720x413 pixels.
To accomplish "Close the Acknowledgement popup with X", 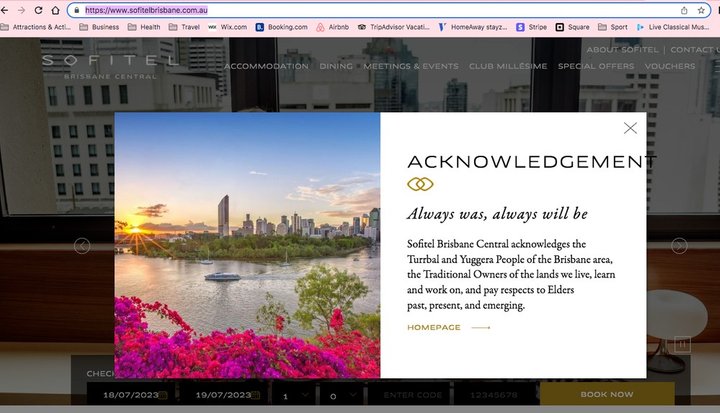I will tap(630, 128).
